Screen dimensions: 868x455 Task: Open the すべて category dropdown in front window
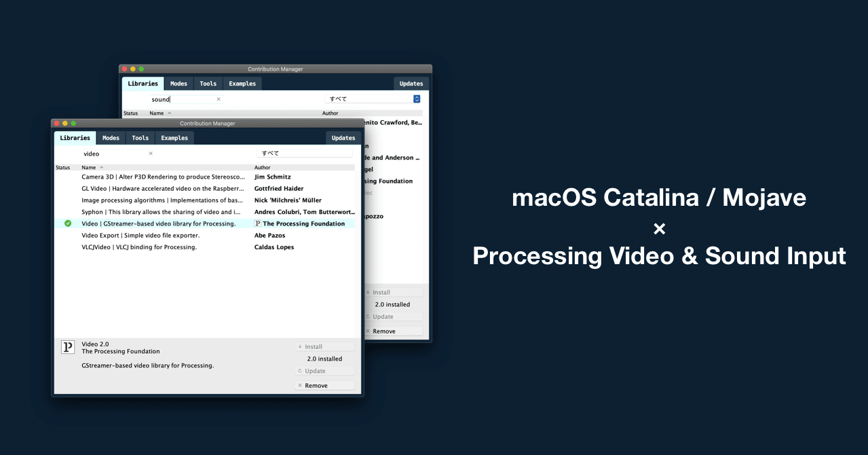pos(305,153)
